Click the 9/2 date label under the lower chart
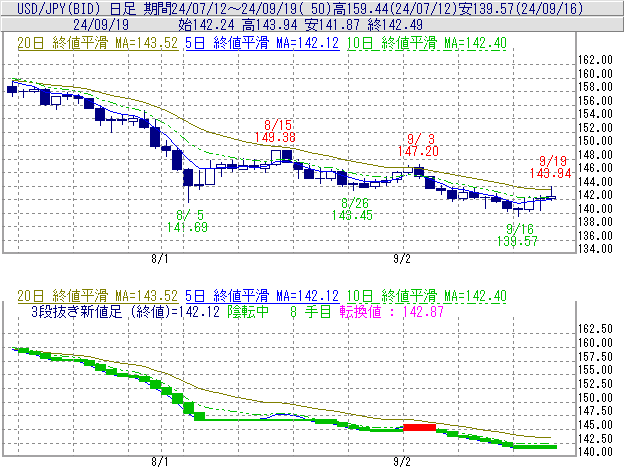Viewport: 624px width, 475px height. tap(402, 462)
